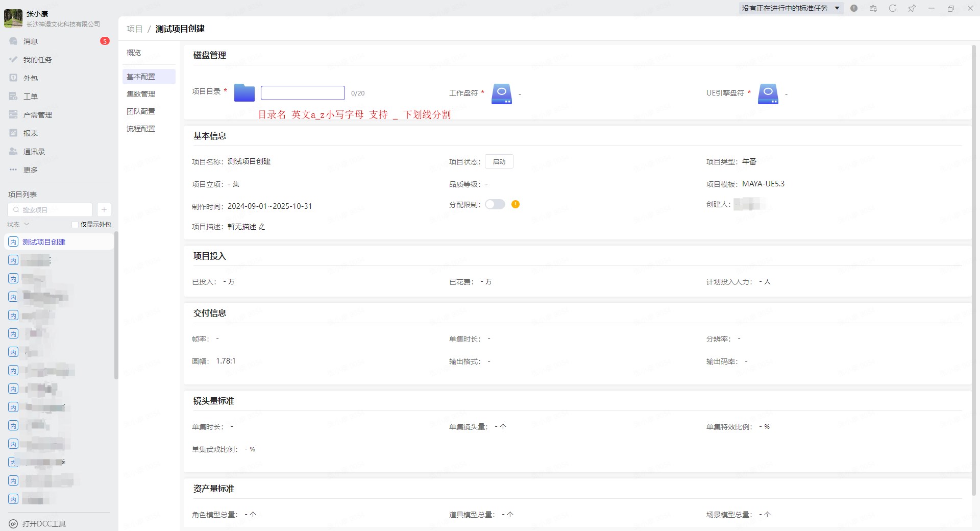Expand the 状态 filter dropdown
980x531 pixels.
[18, 225]
